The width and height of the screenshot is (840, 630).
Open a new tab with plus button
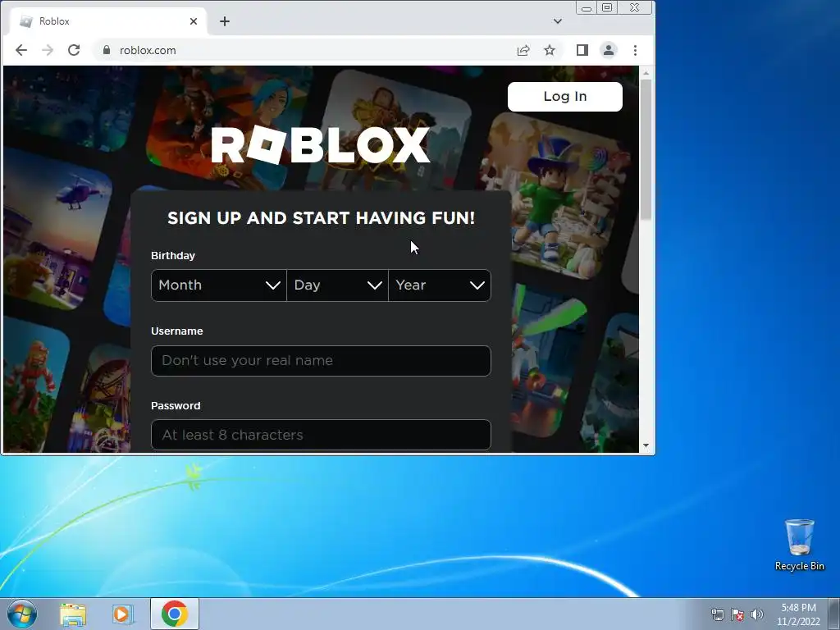point(225,21)
